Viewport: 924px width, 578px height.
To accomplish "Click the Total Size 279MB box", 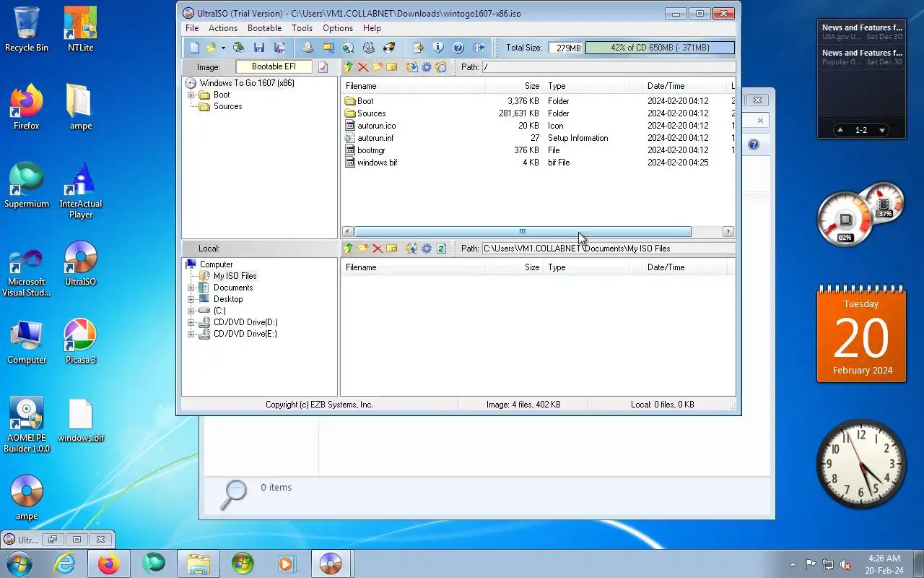I will [565, 48].
